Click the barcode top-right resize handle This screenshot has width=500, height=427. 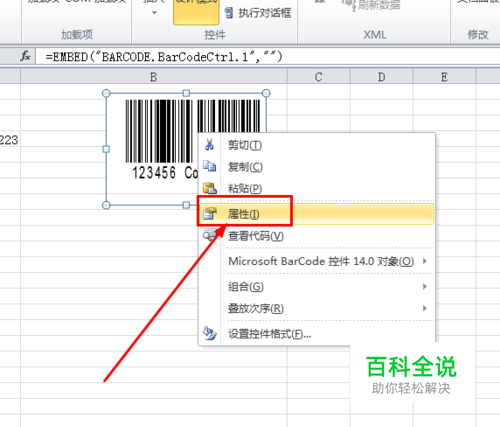(x=266, y=93)
